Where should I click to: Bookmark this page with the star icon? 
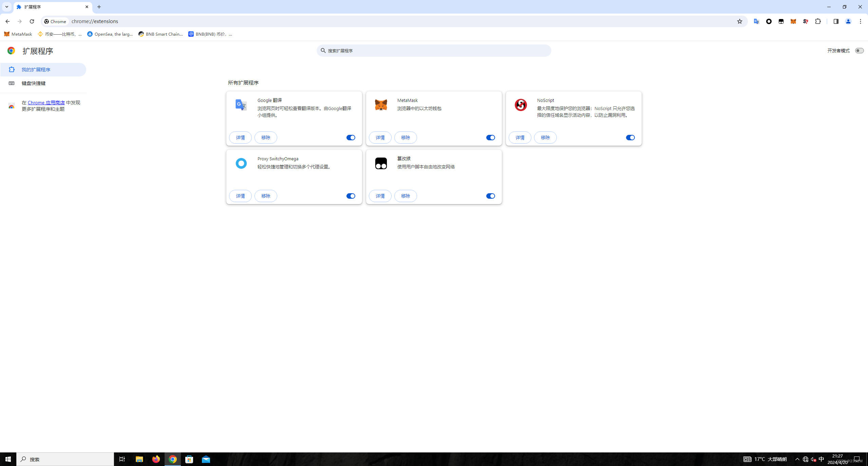[740, 21]
